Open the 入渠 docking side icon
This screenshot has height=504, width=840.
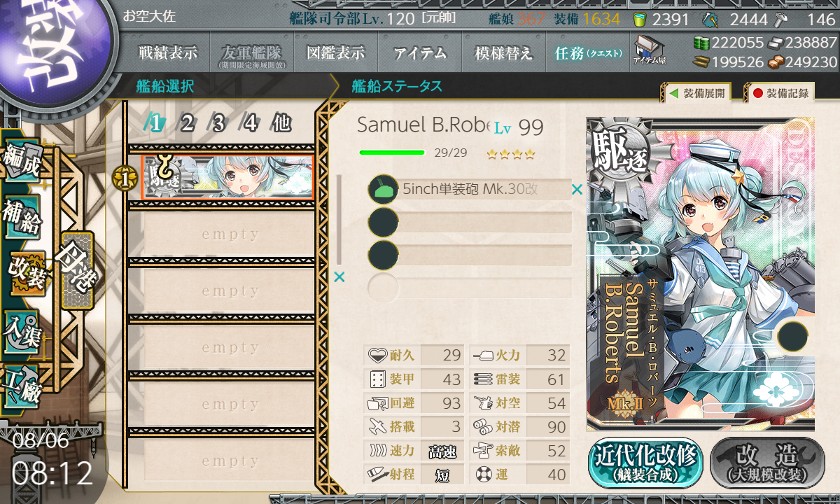tap(22, 329)
